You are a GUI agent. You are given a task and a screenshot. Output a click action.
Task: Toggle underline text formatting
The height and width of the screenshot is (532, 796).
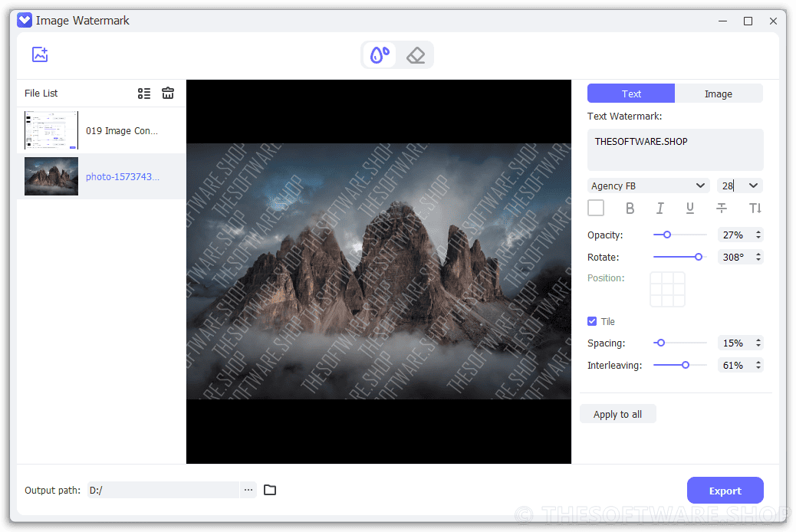(690, 209)
